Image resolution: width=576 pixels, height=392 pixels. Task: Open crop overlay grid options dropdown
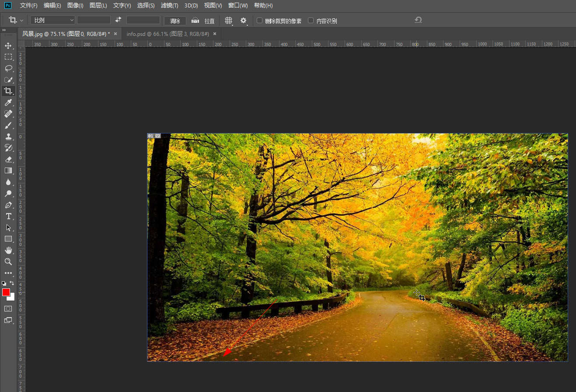(228, 21)
